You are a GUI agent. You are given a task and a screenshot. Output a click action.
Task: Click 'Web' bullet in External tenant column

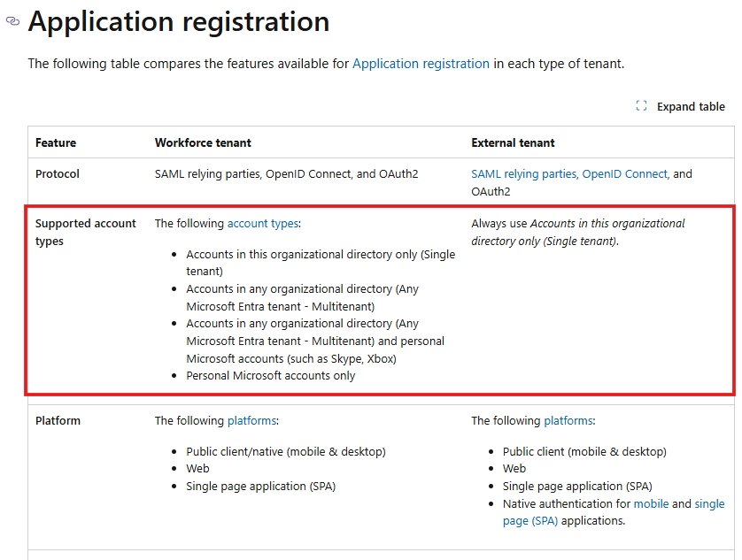tap(514, 468)
